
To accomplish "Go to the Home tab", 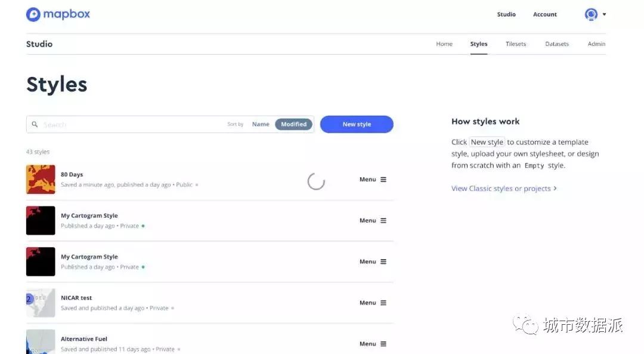I will (444, 44).
